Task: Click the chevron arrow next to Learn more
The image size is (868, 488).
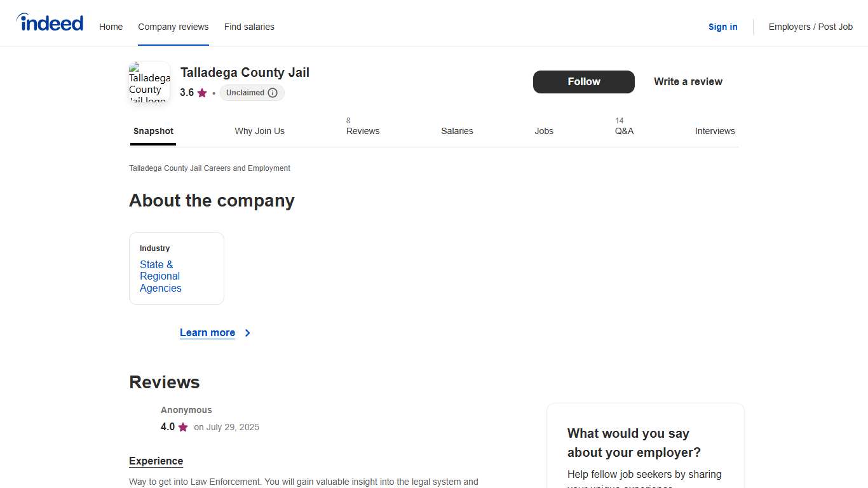Action: [248, 333]
